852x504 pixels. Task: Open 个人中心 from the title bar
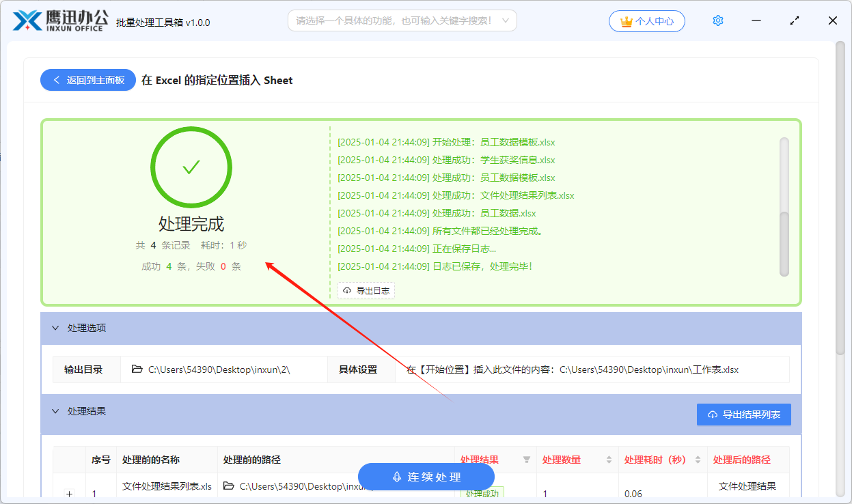point(646,20)
